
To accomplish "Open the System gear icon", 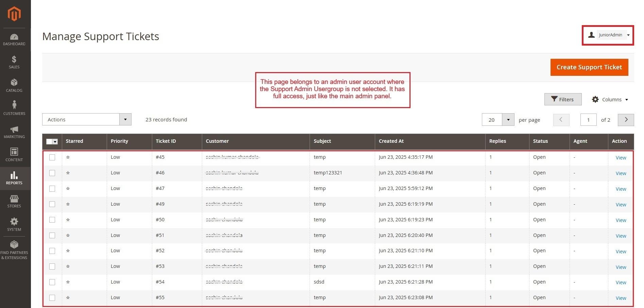I will tap(14, 222).
